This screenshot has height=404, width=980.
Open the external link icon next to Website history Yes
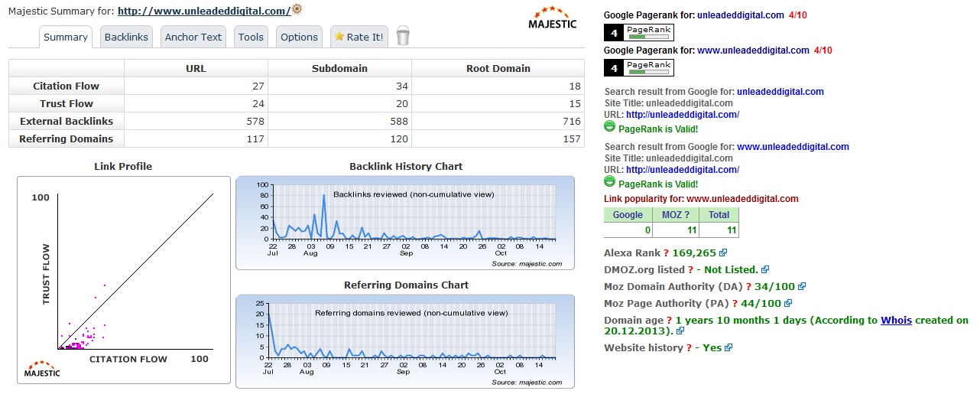[729, 348]
